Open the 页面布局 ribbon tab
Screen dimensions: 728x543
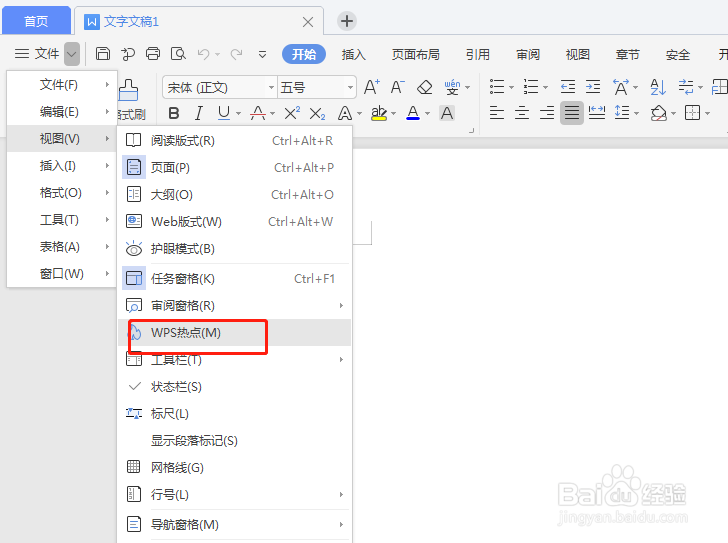coord(416,54)
